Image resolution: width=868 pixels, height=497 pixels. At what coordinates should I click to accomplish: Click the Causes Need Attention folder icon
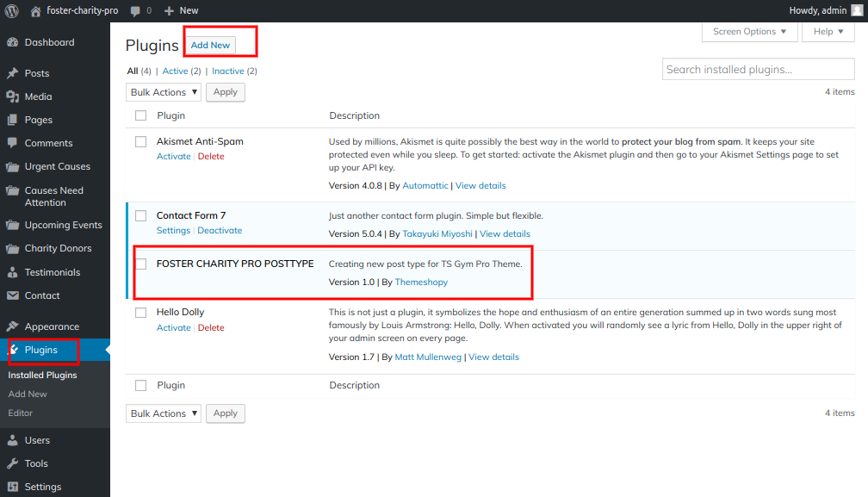(x=12, y=190)
